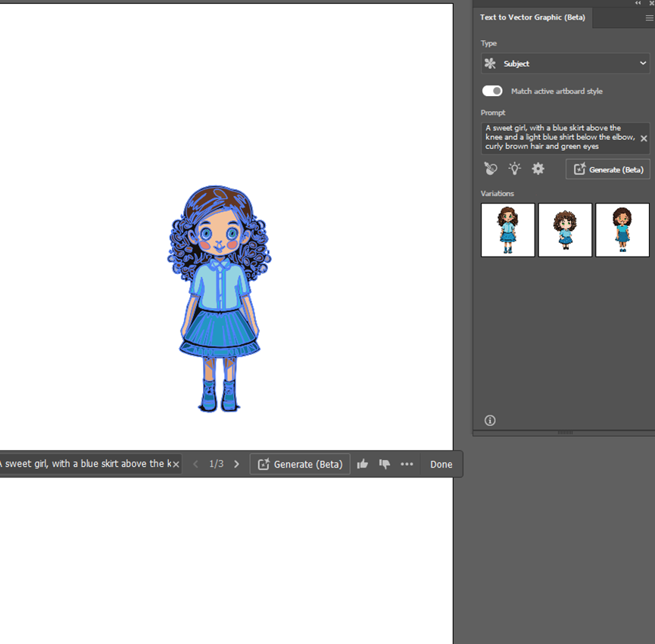Give a thumbs up on the taskbar
This screenshot has height=644, width=655.
(x=363, y=464)
